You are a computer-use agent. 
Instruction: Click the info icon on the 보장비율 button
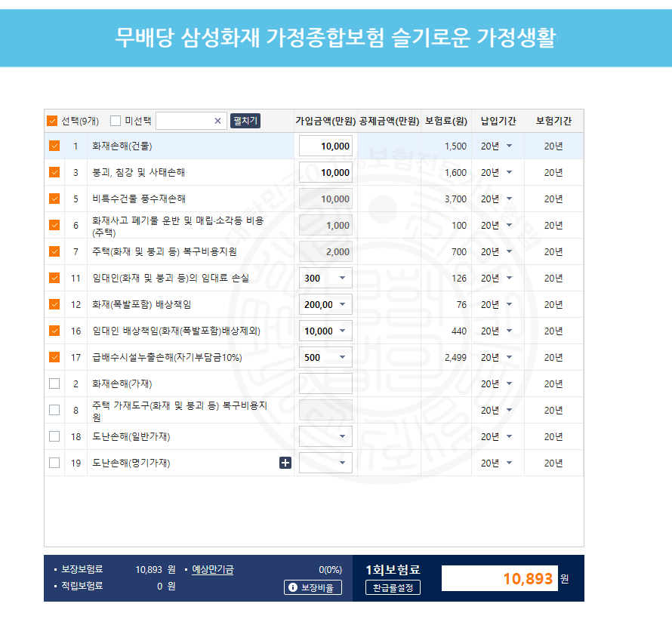coord(292,587)
